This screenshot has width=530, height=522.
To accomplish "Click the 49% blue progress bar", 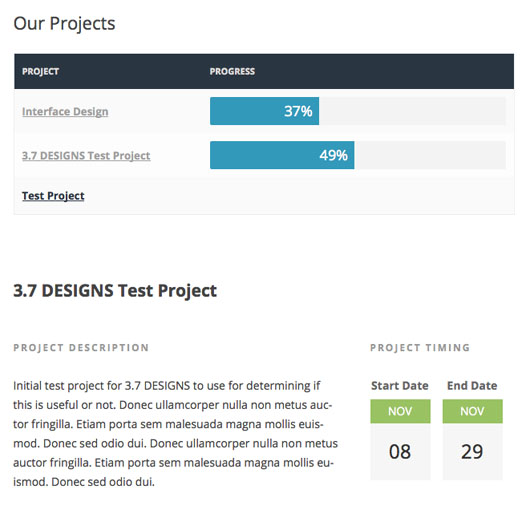I will click(x=282, y=155).
